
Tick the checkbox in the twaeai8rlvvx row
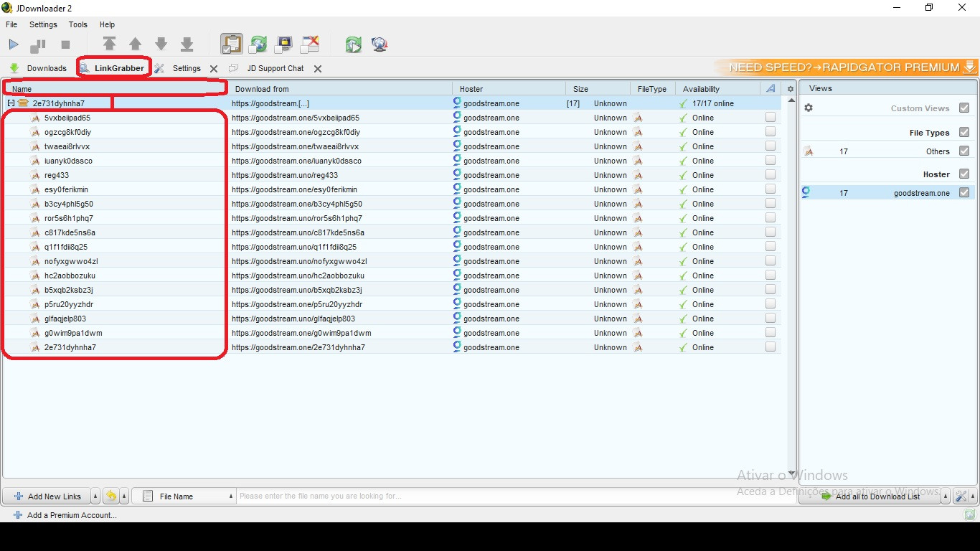click(771, 146)
